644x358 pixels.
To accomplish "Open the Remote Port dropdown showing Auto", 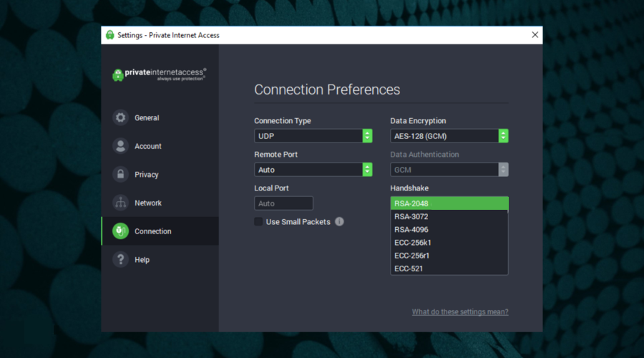I will (x=313, y=170).
